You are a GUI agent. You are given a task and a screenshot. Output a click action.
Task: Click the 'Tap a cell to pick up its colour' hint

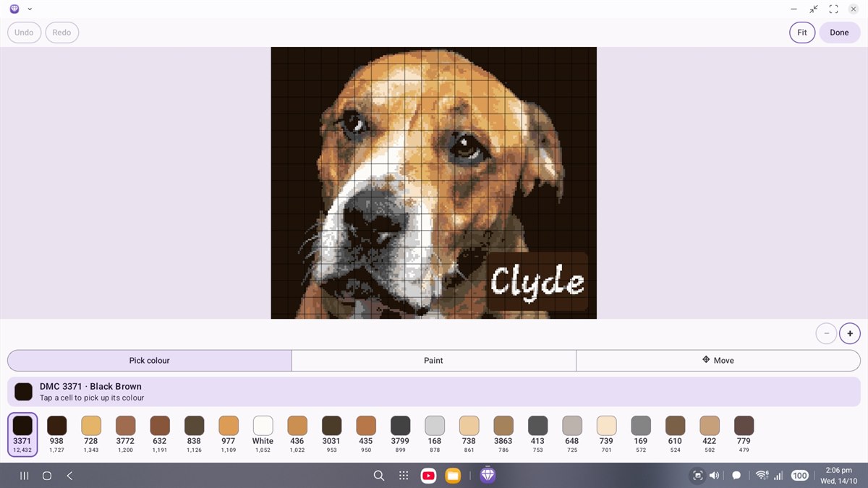tap(92, 398)
